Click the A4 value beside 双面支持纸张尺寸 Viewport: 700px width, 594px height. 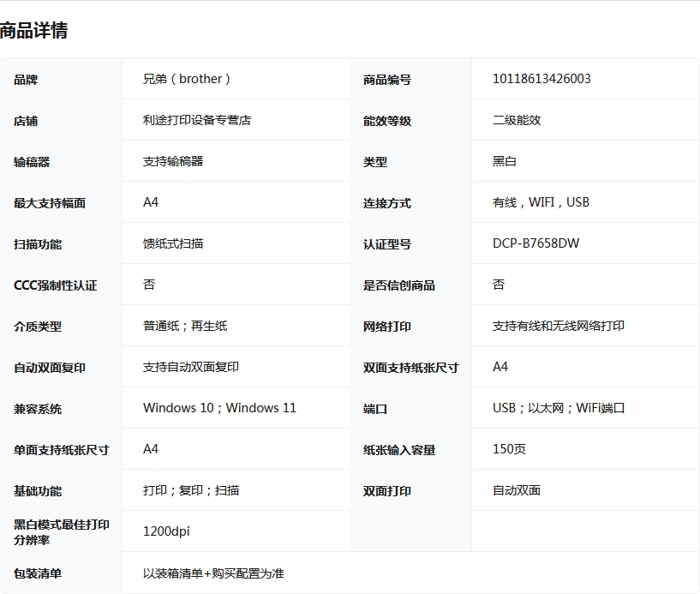tap(500, 367)
